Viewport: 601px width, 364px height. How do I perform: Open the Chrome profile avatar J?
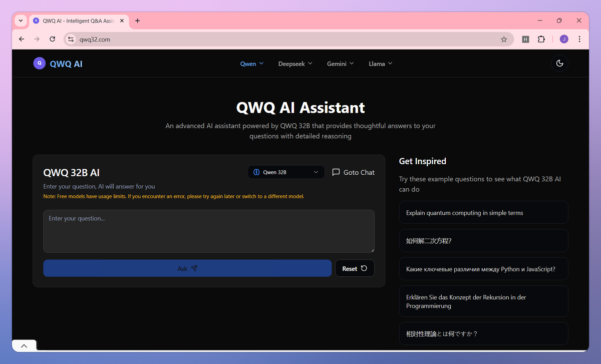564,39
